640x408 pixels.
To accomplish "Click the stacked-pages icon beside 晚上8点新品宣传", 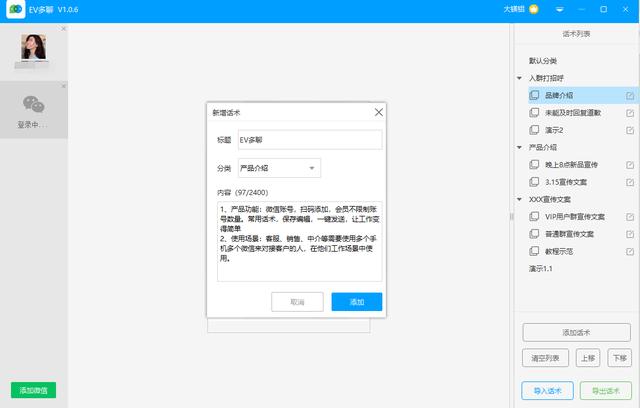I will coord(534,164).
